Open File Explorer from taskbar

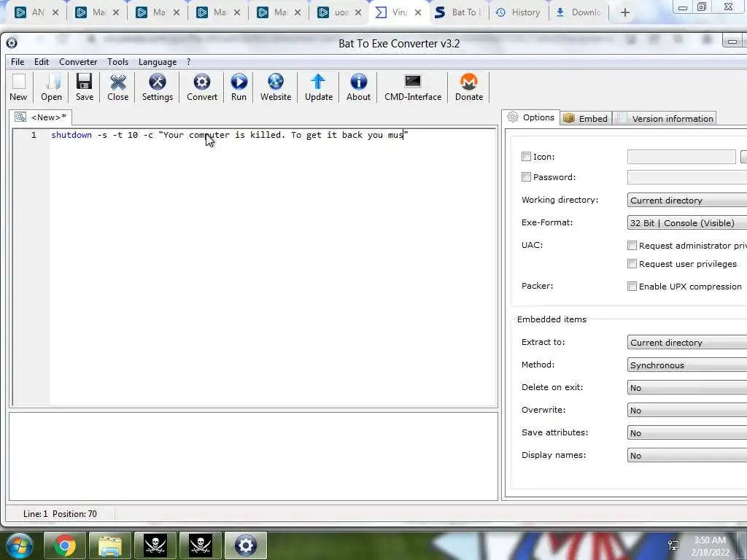109,545
